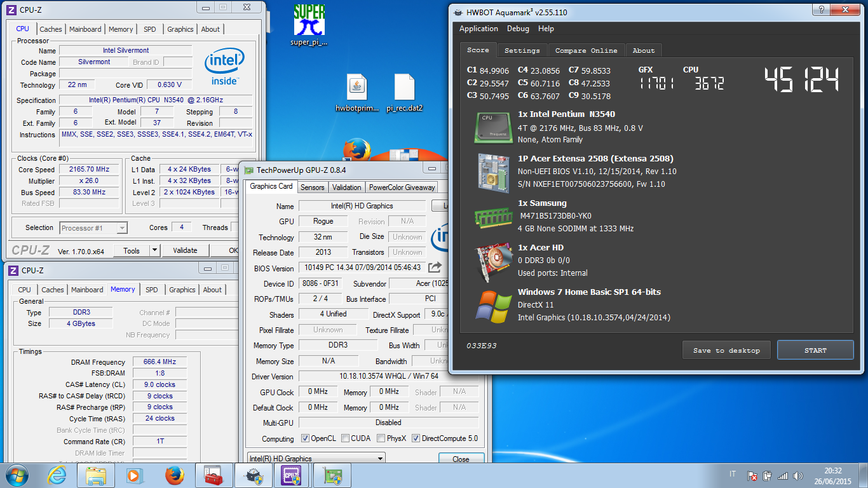Open the PowerColor Giveaway tab
The width and height of the screenshot is (868, 488).
point(402,187)
